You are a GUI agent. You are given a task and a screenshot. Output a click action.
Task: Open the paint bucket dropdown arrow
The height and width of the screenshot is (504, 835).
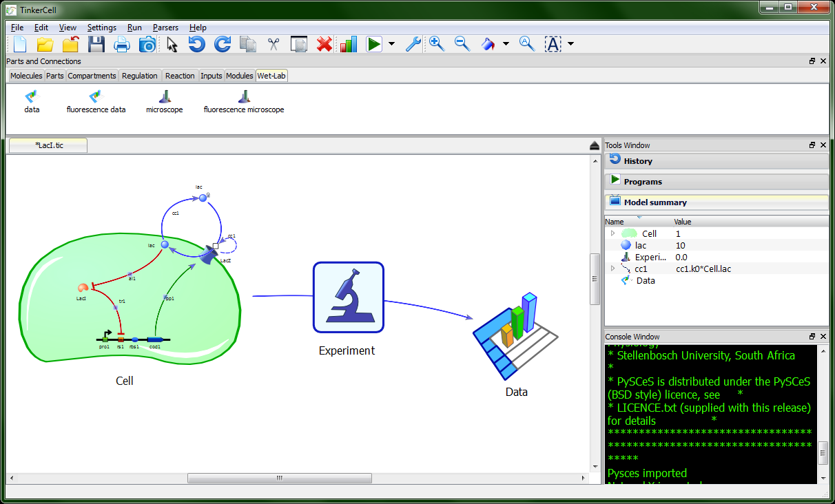coord(506,44)
